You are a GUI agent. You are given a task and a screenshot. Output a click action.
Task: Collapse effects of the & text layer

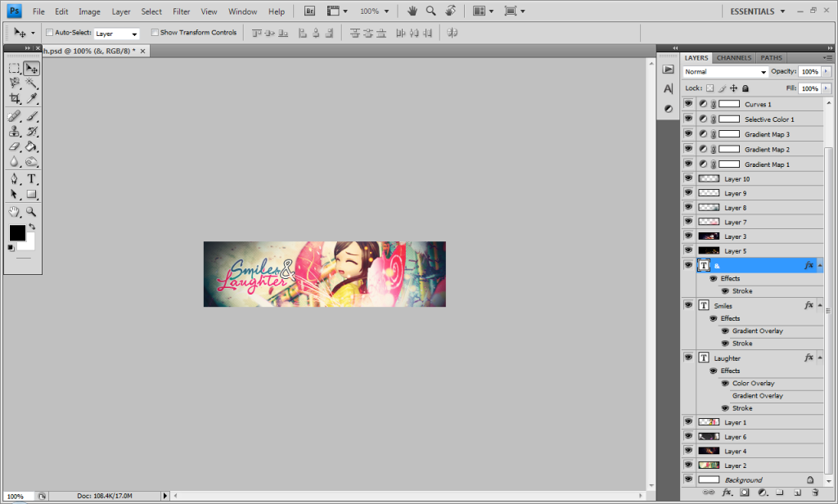pos(820,266)
